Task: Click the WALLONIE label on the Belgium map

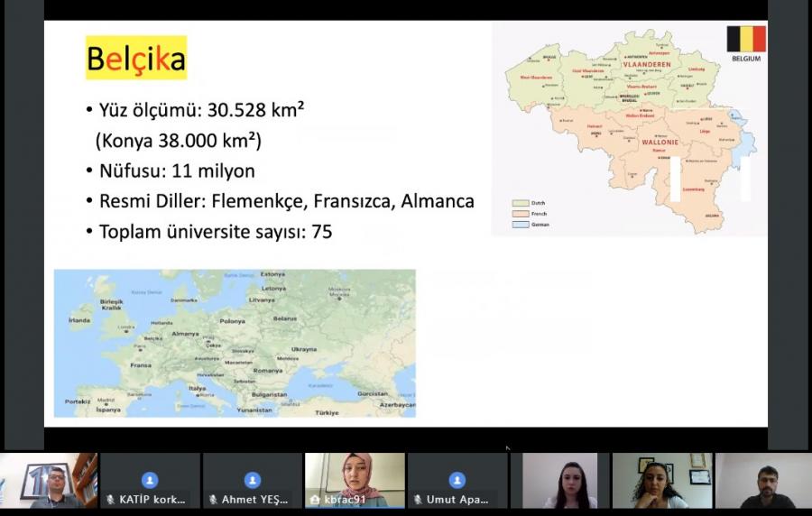Action: point(659,143)
